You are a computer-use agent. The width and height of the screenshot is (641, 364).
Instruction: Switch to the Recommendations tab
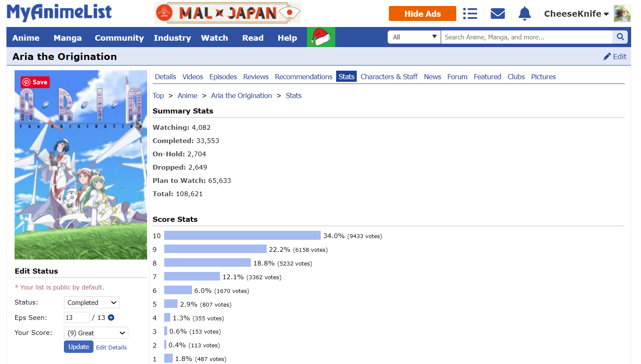tap(304, 77)
